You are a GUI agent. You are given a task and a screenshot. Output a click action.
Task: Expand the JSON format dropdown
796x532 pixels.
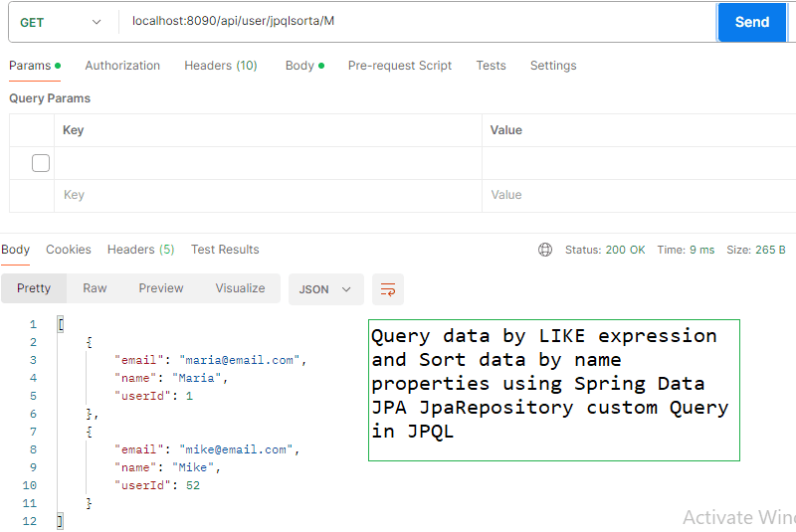point(325,289)
